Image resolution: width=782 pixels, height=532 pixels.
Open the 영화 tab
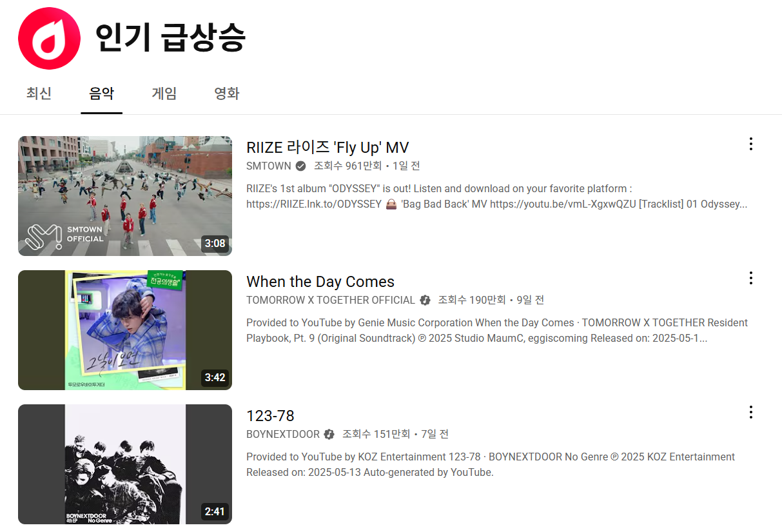(x=226, y=93)
